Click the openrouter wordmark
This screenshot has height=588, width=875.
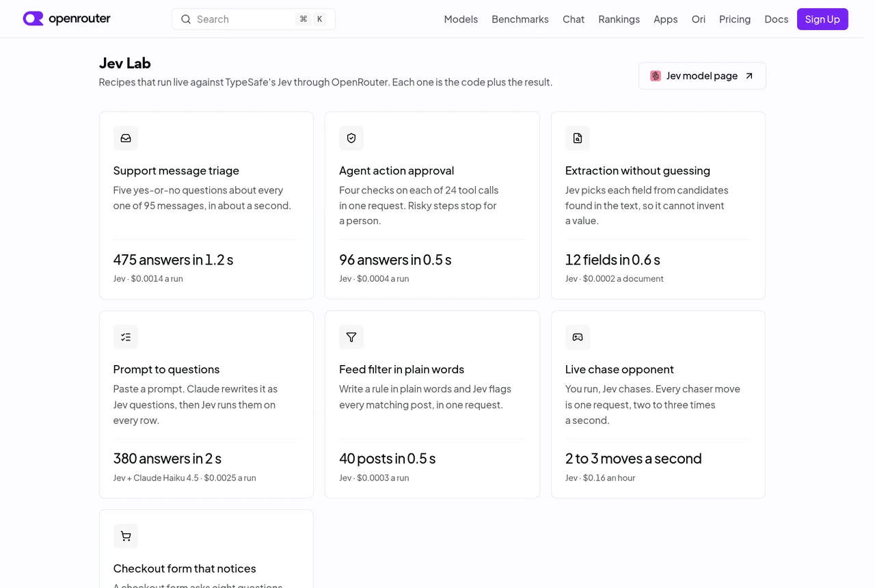pos(79,18)
